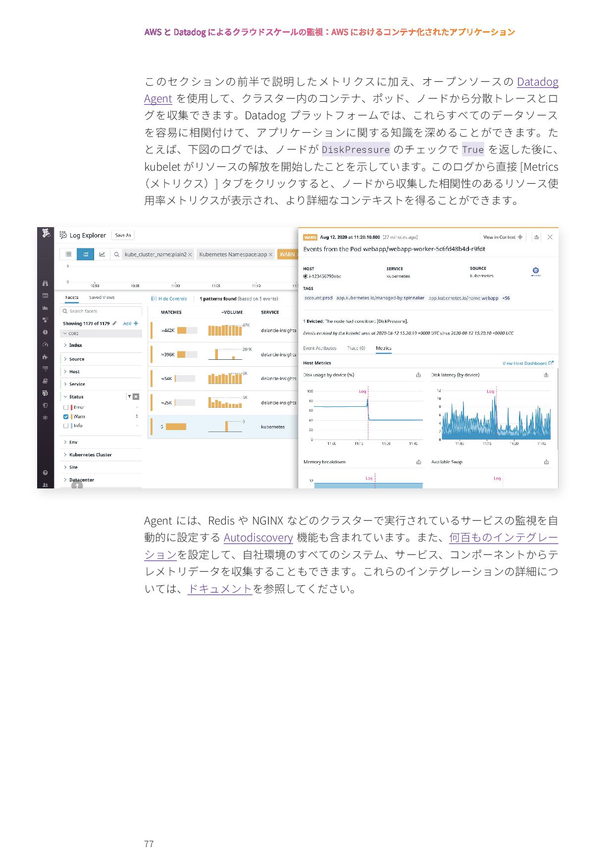Click Hide Controls link
Screen dimensions: 614x868
point(169,298)
